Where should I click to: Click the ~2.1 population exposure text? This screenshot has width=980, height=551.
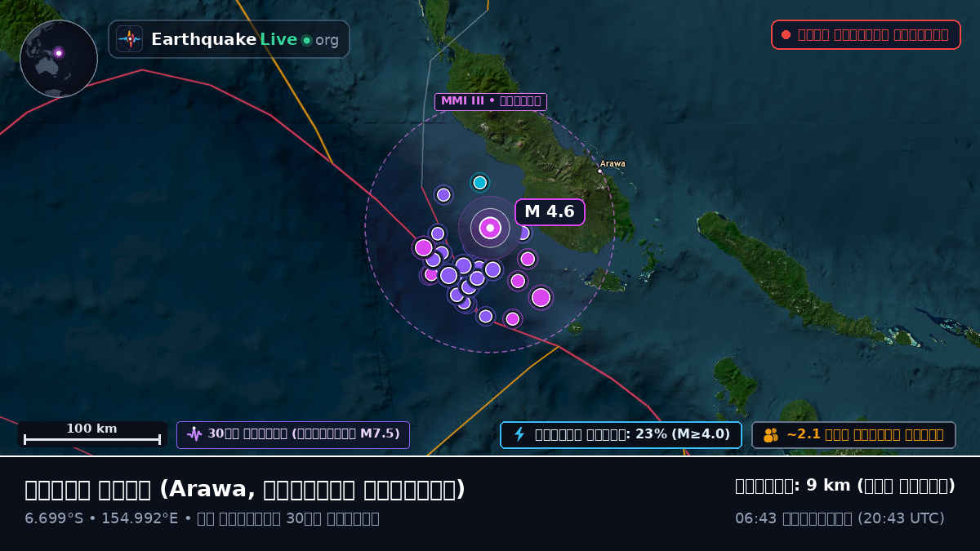tap(865, 435)
